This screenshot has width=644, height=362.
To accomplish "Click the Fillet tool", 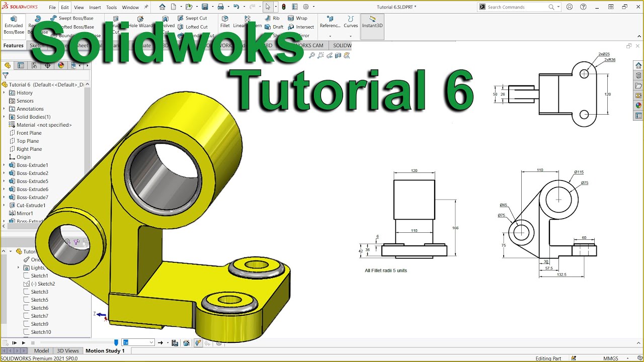I will pyautogui.click(x=225, y=22).
